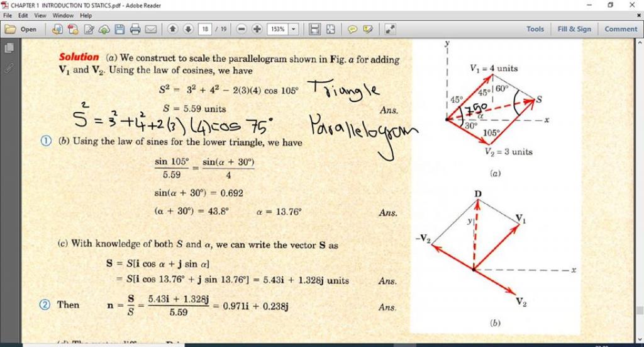This screenshot has height=347, width=644.
Task: Click the page number field showing 18
Action: (205, 29)
